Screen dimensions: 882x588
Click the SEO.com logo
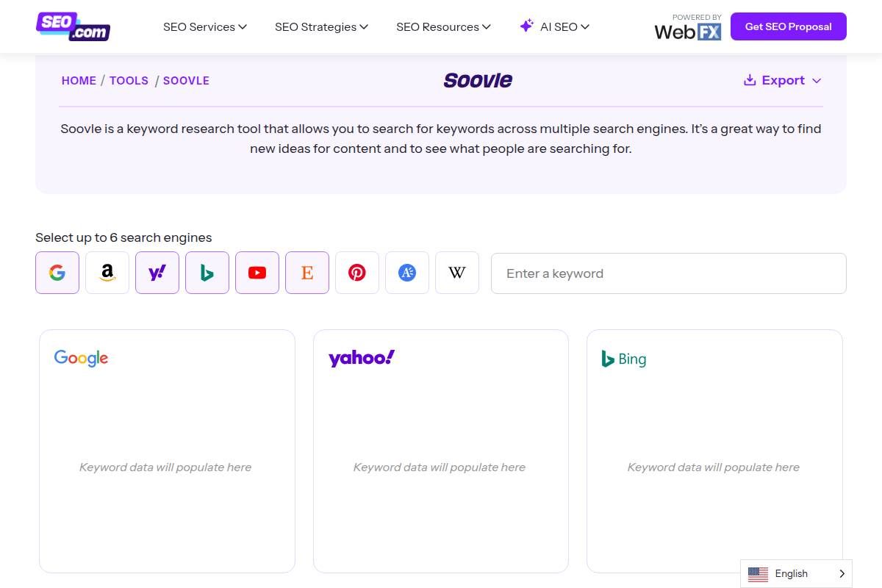73,26
